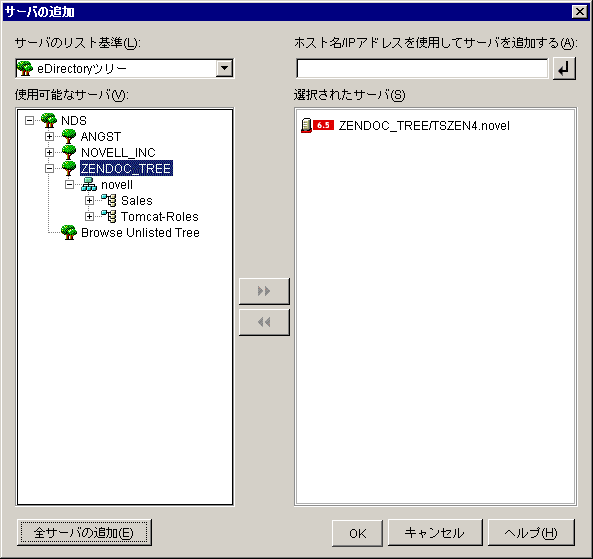Click the TSZEN4 server icon
Screen dimensions: 593x559
pos(306,125)
